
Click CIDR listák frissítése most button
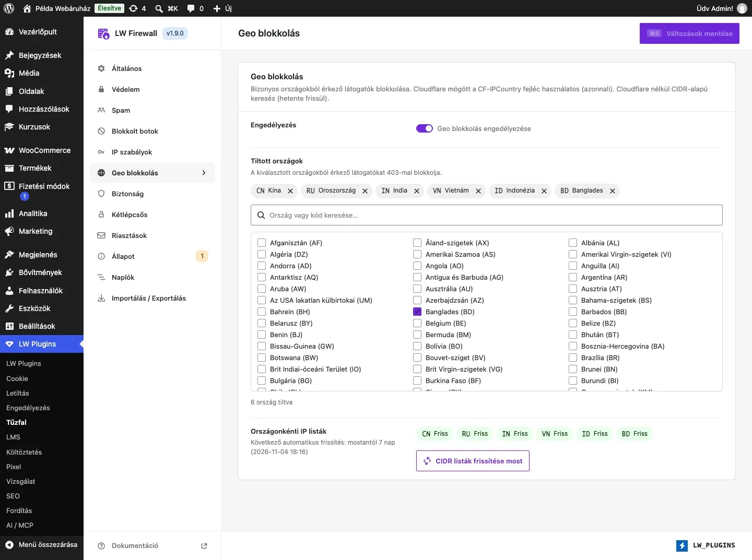coord(473,461)
